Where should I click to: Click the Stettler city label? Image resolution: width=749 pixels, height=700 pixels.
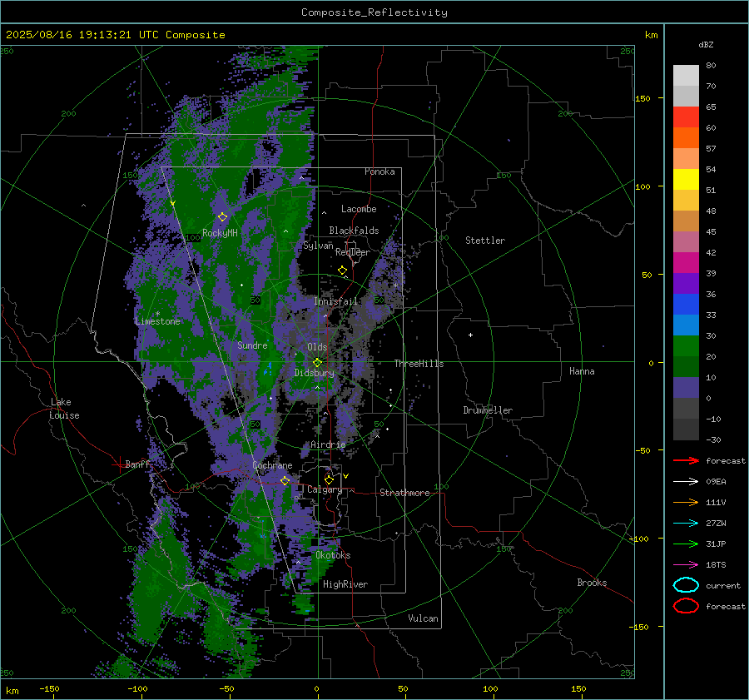pos(485,241)
